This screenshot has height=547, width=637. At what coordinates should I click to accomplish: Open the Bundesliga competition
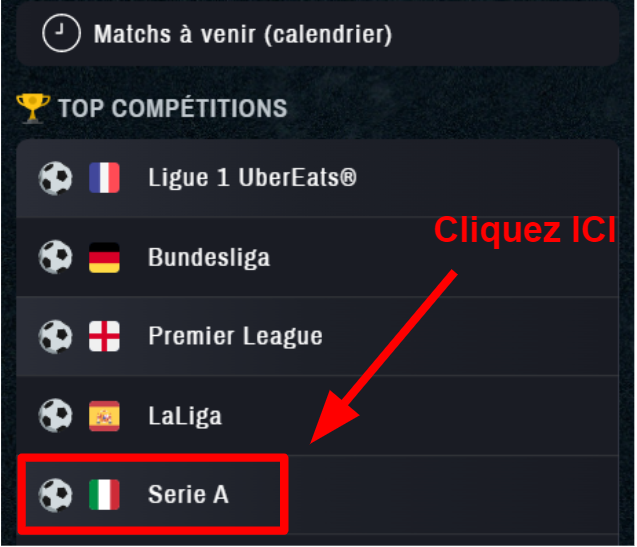point(209,258)
